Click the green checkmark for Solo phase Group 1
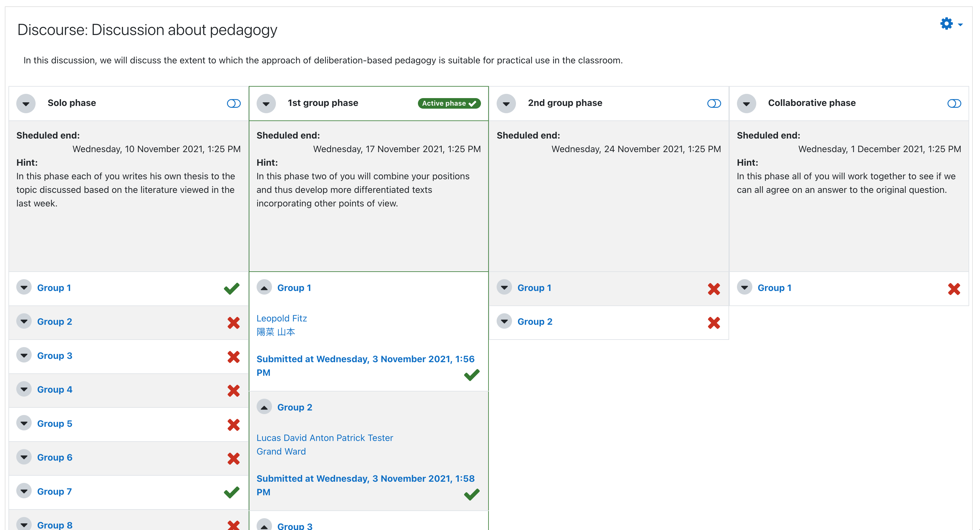The image size is (980, 530). click(232, 289)
